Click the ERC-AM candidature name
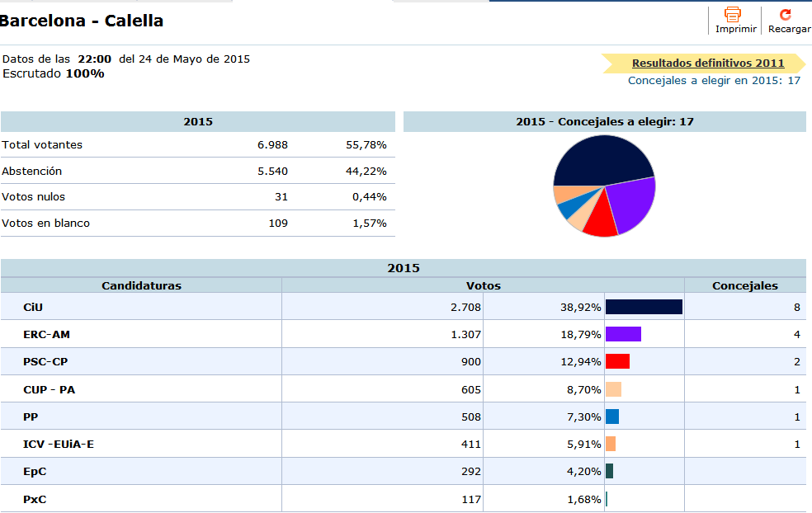 (46, 335)
